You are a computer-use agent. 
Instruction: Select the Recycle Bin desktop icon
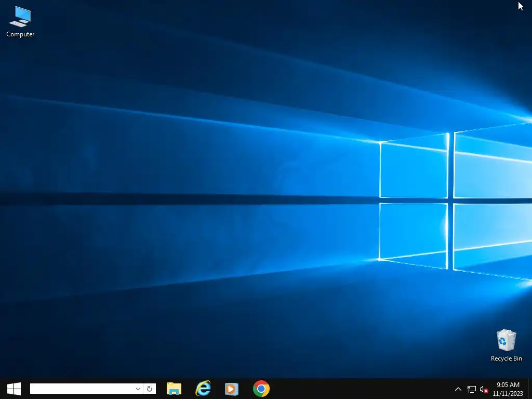(506, 345)
